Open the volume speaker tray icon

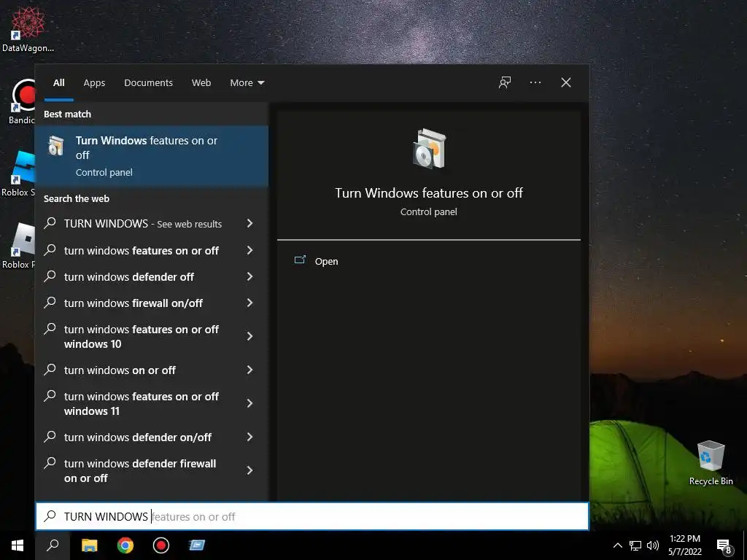653,545
